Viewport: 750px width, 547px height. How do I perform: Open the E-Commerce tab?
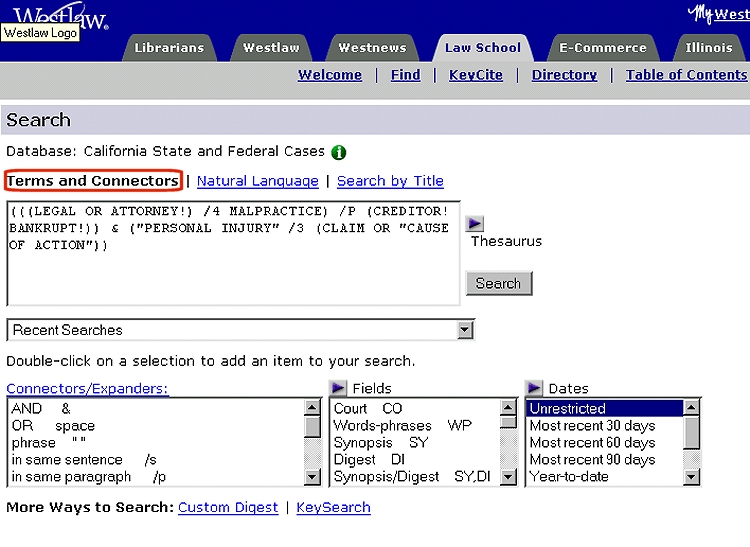pyautogui.click(x=603, y=48)
